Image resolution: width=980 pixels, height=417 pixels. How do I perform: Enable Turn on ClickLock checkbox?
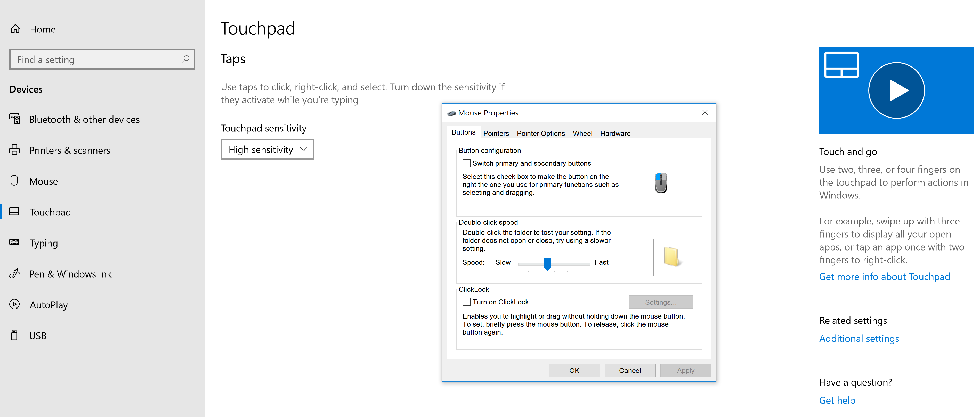click(x=466, y=302)
